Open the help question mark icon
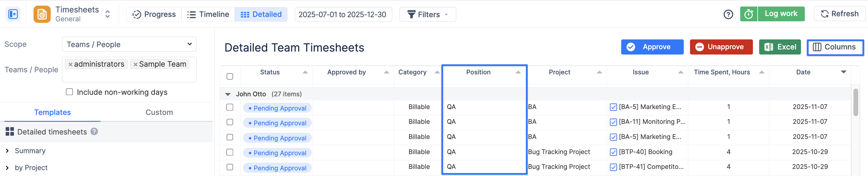 point(728,15)
